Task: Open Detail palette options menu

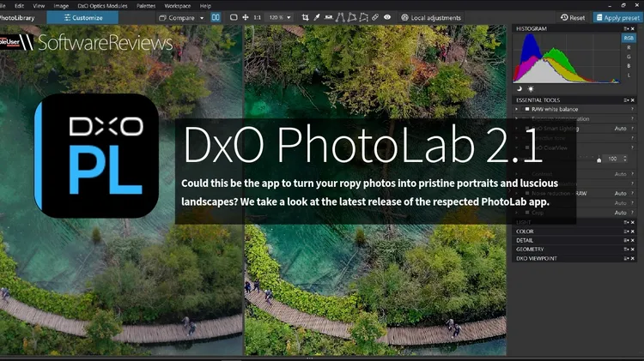Action: tap(626, 240)
